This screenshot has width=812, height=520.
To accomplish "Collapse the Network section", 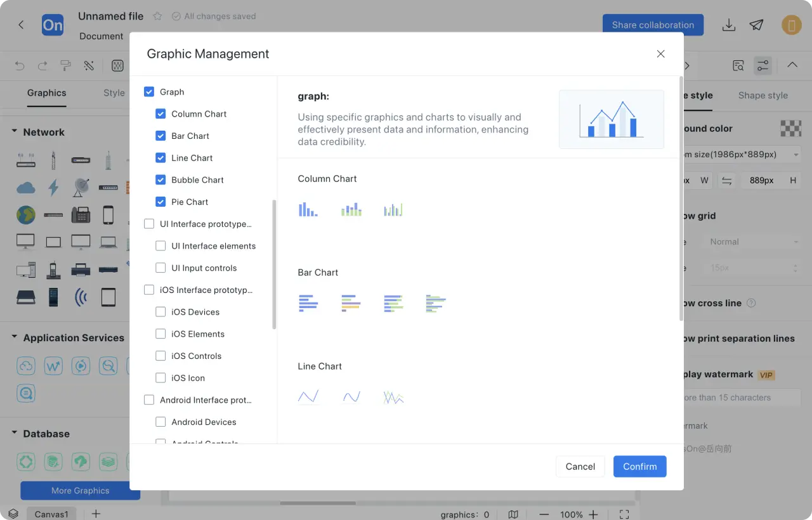I will 14,132.
